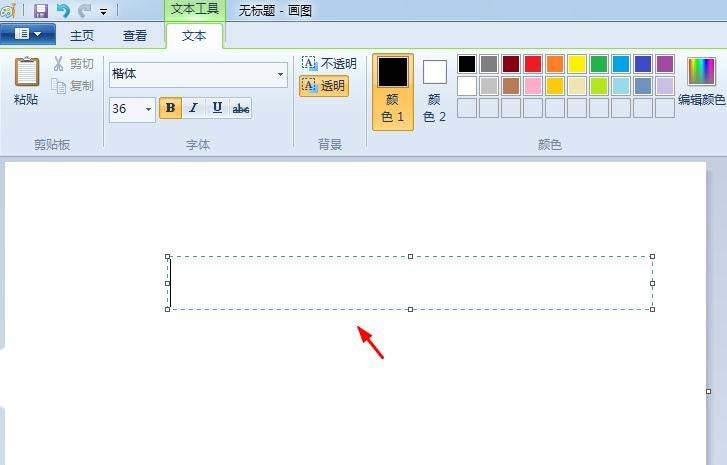Click the Paint application icon in title bar

point(8,10)
